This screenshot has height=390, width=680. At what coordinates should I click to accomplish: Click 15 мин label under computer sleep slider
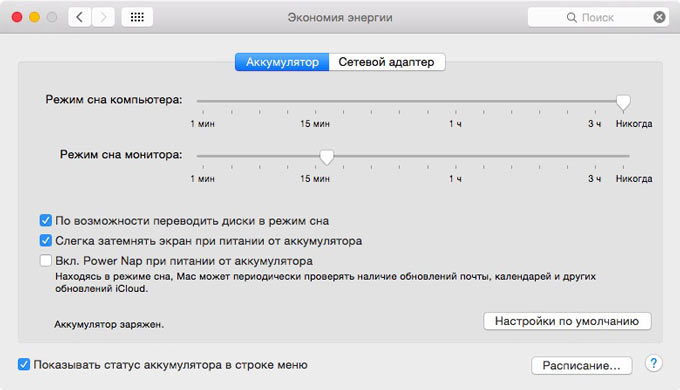(315, 124)
